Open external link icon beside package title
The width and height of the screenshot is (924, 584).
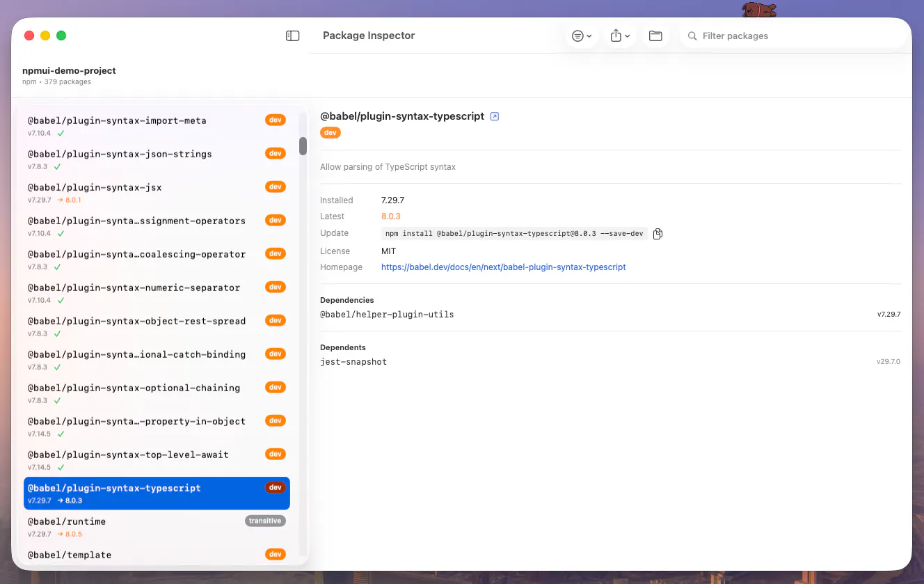coord(495,116)
